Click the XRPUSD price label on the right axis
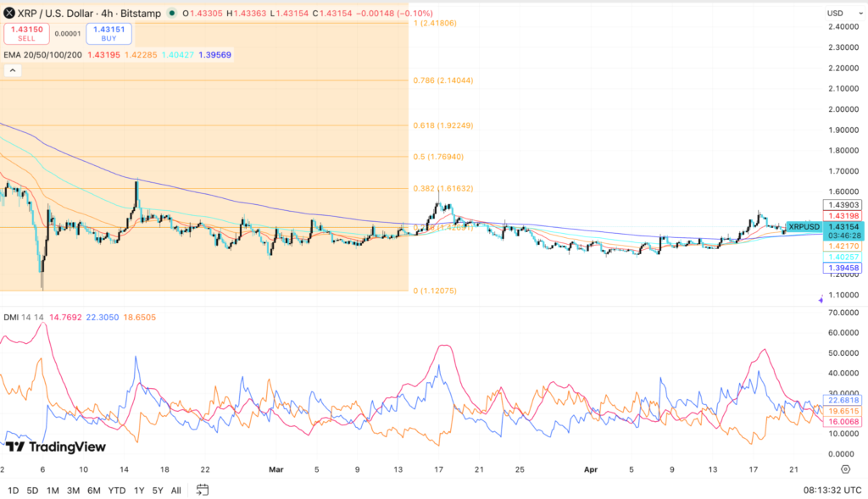The image size is (868, 499). (803, 227)
